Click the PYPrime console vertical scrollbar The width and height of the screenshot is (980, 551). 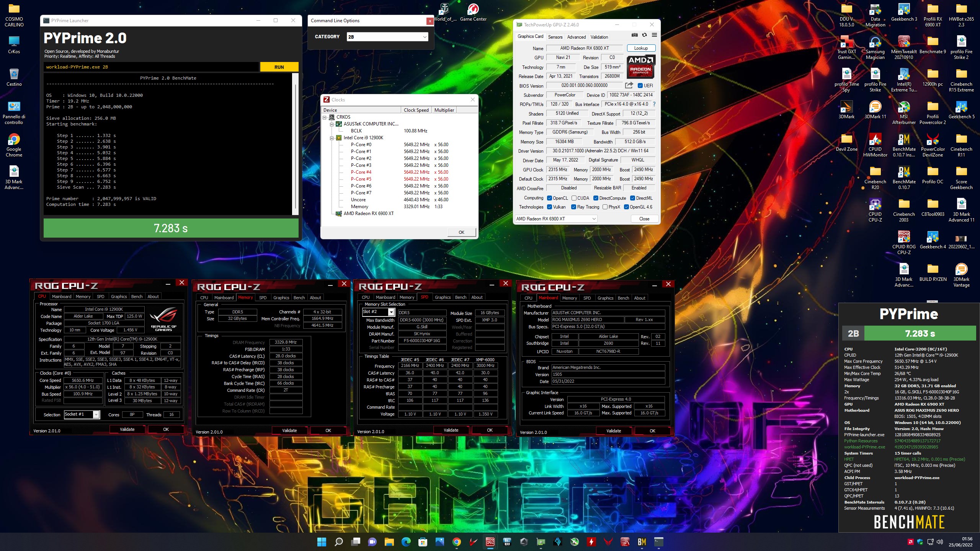pyautogui.click(x=295, y=144)
